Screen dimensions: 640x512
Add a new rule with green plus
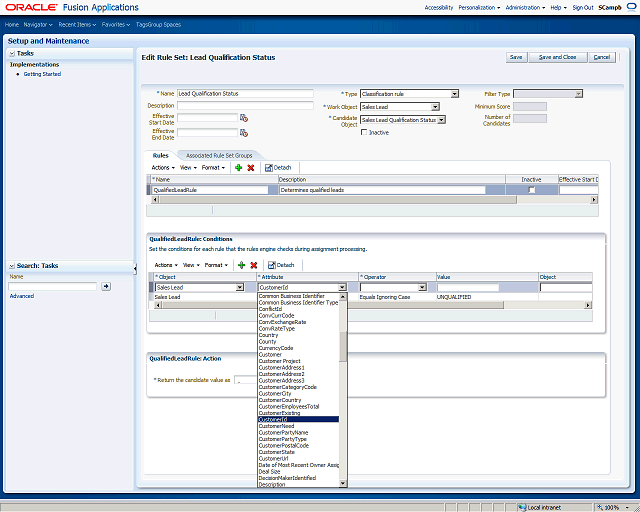(239, 167)
